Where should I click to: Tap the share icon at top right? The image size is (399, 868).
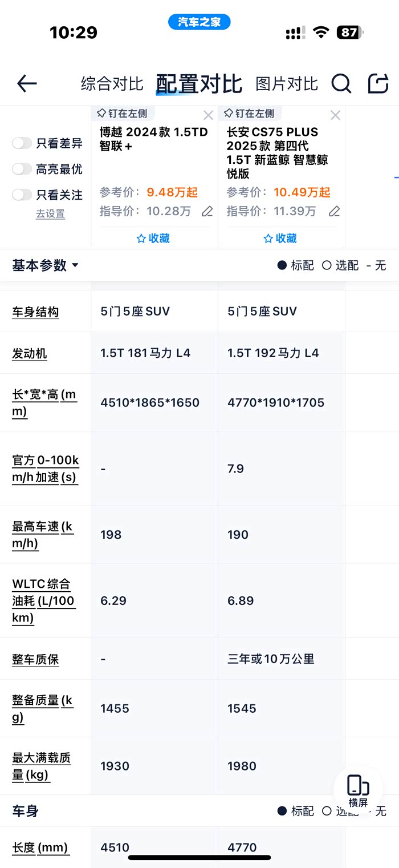coord(378,83)
